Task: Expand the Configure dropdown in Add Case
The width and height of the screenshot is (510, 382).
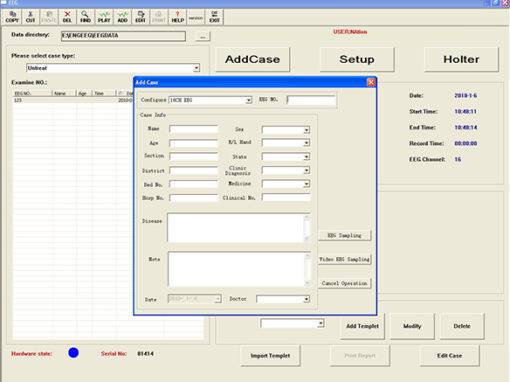Action: (248, 100)
